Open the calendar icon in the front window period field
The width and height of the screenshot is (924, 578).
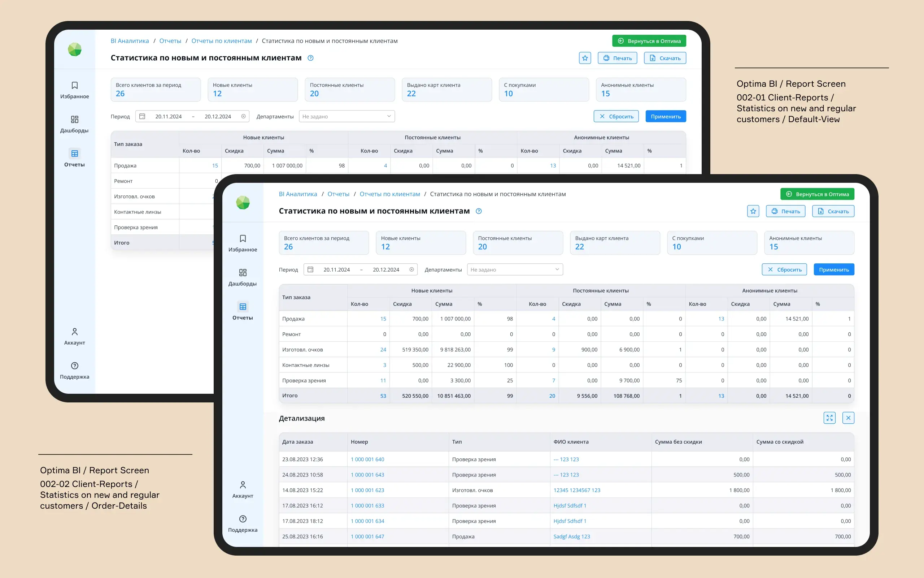pos(310,269)
